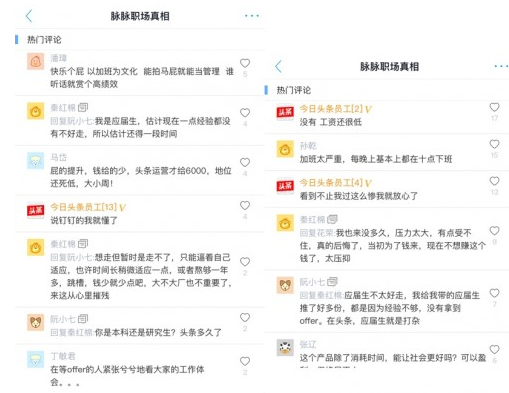The width and height of the screenshot is (509, 393).
Task: Like the 看到不止我过这么惨 comment
Action: point(494,181)
